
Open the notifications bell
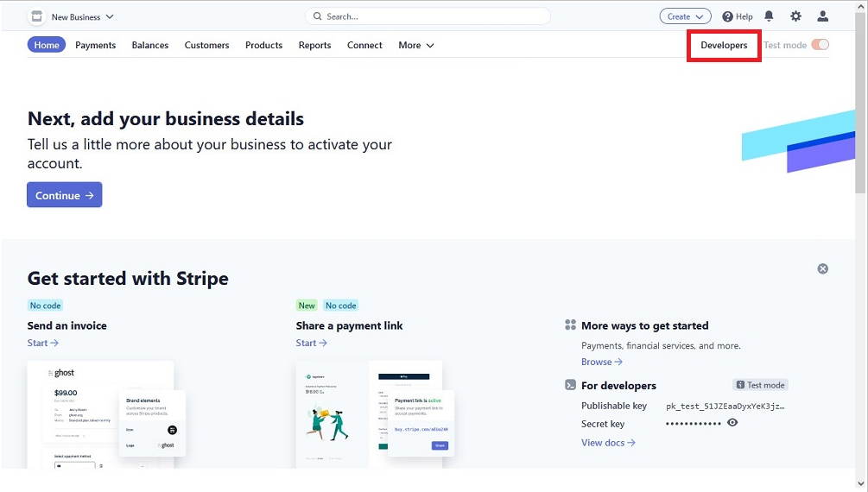[x=769, y=16]
